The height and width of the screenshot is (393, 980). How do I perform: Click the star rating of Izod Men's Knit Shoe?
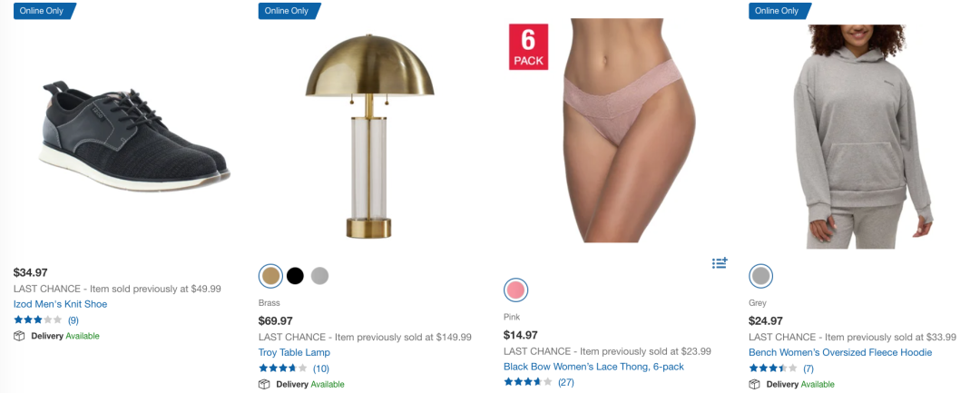(37, 319)
